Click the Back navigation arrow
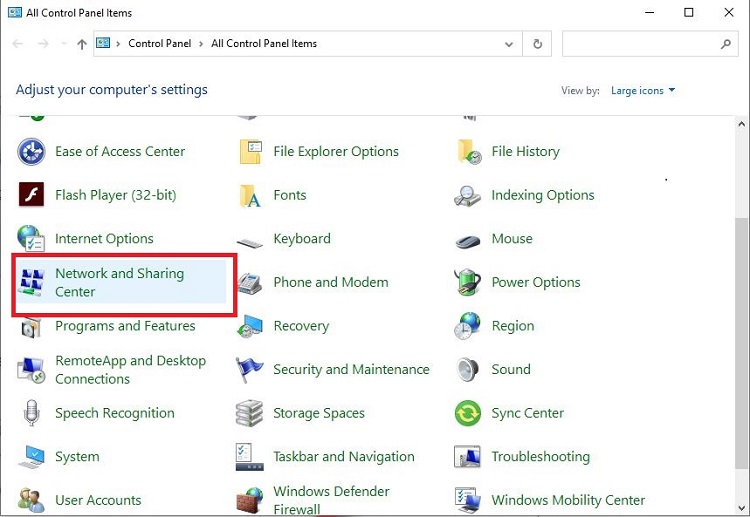Screen dimensions: 750x517 18,44
